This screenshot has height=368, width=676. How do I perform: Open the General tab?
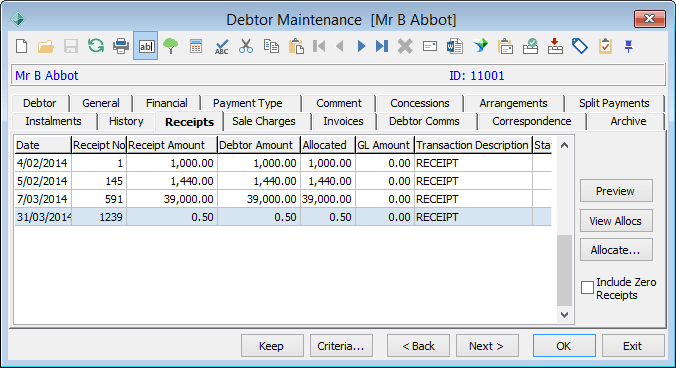(x=101, y=103)
